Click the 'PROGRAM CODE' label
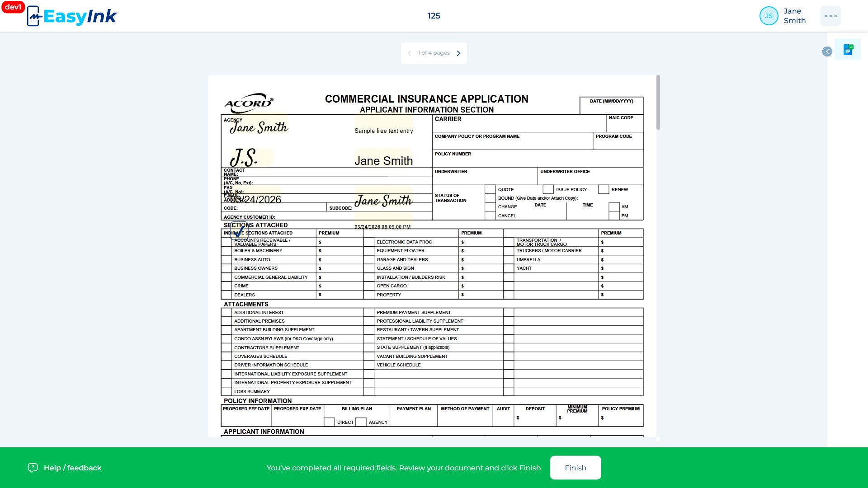 point(614,136)
